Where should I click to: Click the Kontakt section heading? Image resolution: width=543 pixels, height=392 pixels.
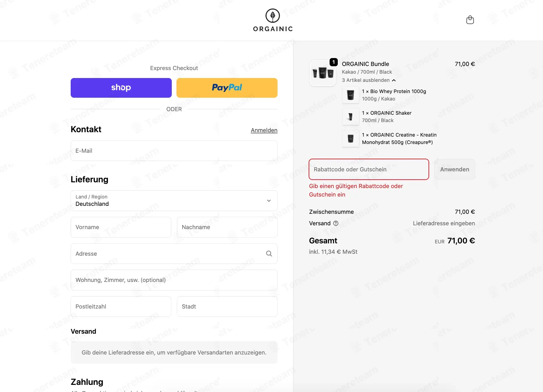coord(86,129)
